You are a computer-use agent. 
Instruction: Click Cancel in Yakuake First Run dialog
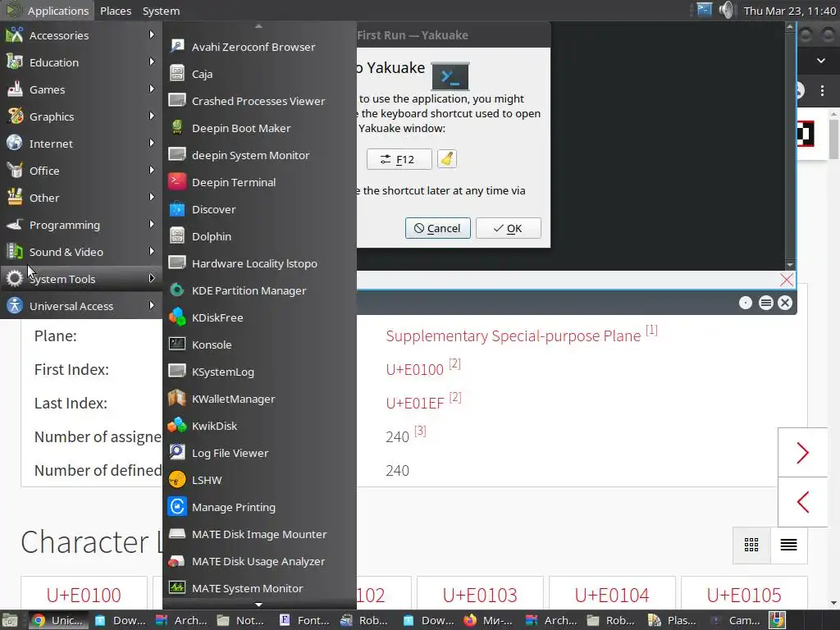click(438, 228)
